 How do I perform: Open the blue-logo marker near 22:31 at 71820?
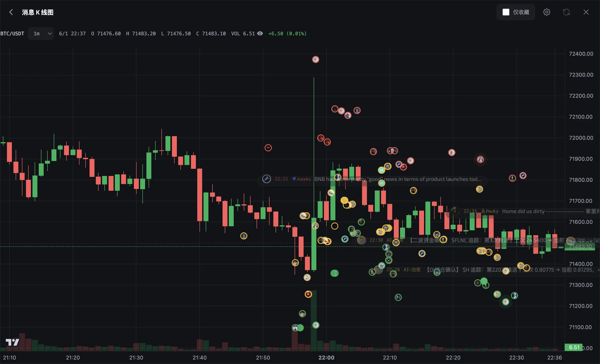523,176
